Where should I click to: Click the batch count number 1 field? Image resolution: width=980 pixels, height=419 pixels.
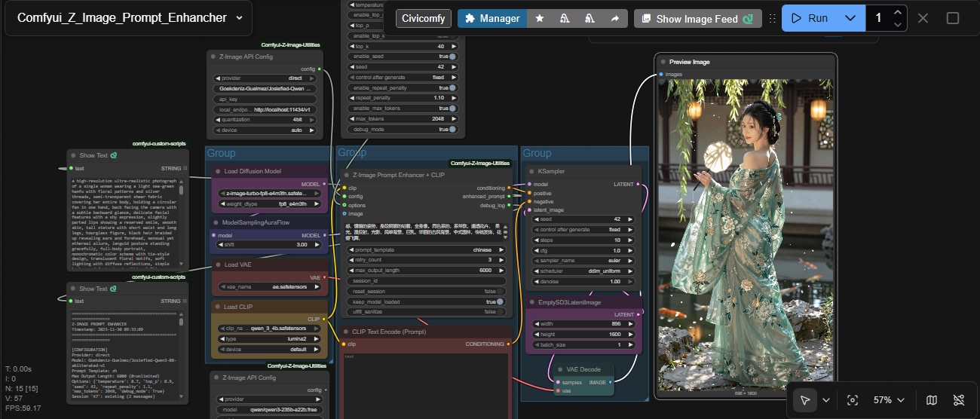click(878, 18)
